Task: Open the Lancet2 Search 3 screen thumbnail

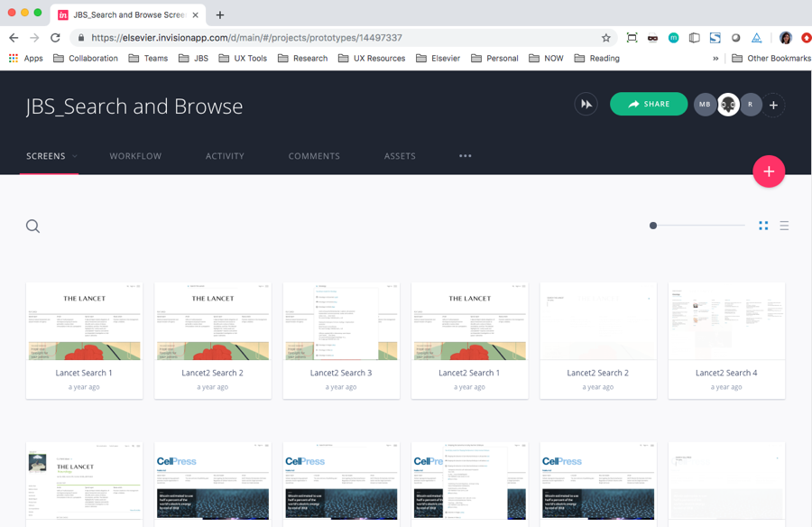Action: click(x=341, y=322)
